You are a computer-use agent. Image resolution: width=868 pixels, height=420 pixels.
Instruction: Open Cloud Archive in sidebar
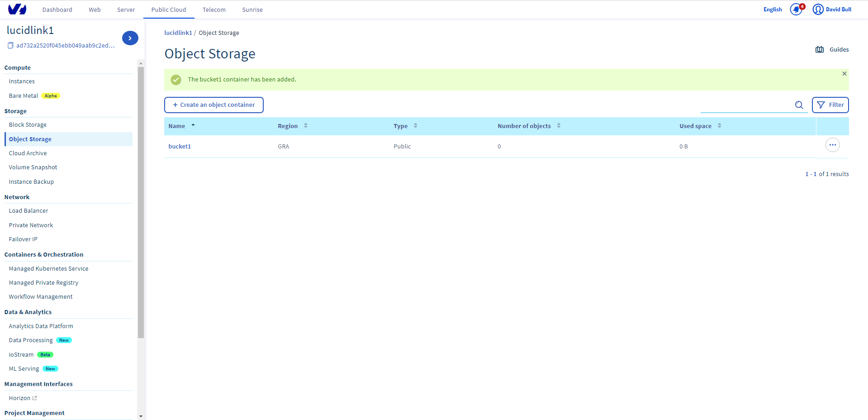28,153
